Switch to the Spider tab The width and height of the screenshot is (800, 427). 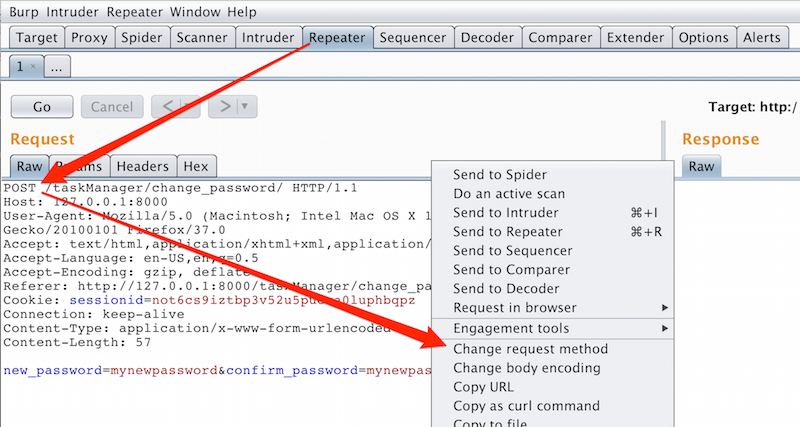tap(142, 37)
